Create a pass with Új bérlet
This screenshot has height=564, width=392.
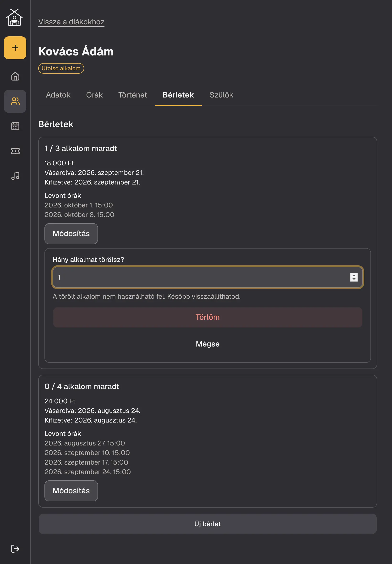(x=207, y=524)
